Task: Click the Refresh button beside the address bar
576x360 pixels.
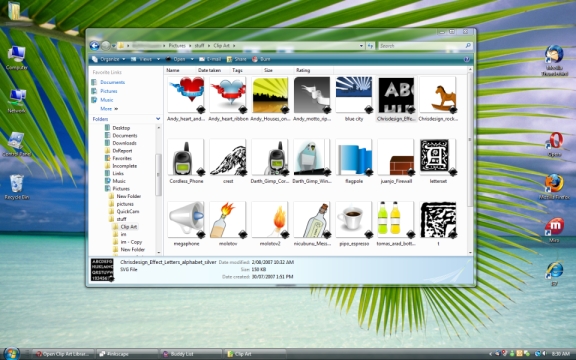Action: pos(370,46)
